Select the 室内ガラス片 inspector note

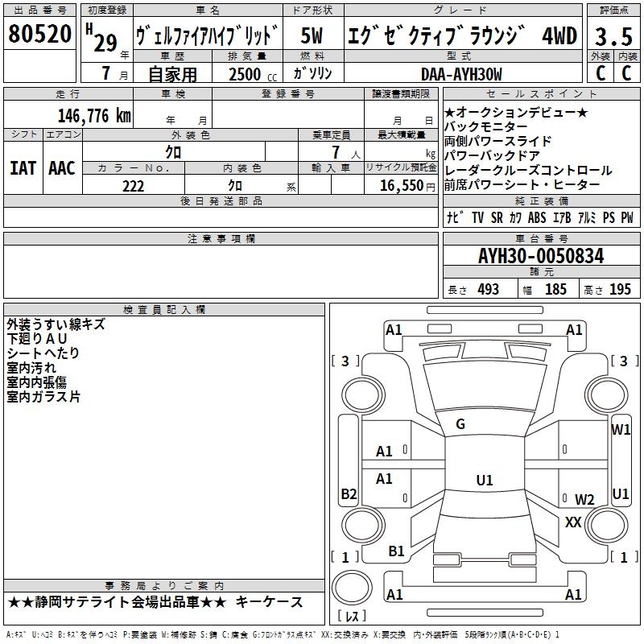pyautogui.click(x=43, y=397)
